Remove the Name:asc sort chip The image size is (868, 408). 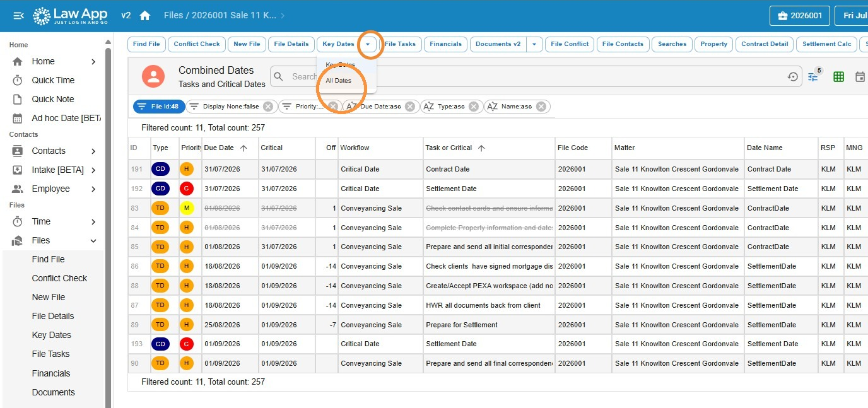pos(541,107)
